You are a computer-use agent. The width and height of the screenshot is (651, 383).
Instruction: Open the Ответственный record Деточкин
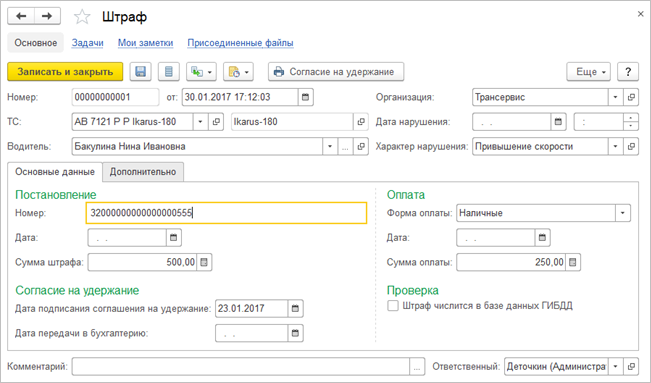pos(631,366)
